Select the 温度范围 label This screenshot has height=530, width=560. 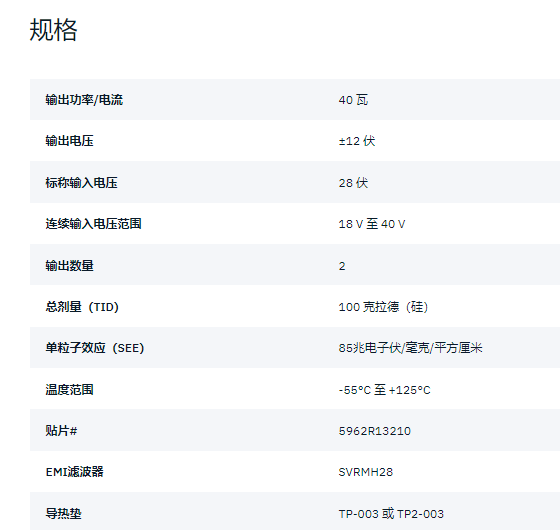tap(69, 389)
